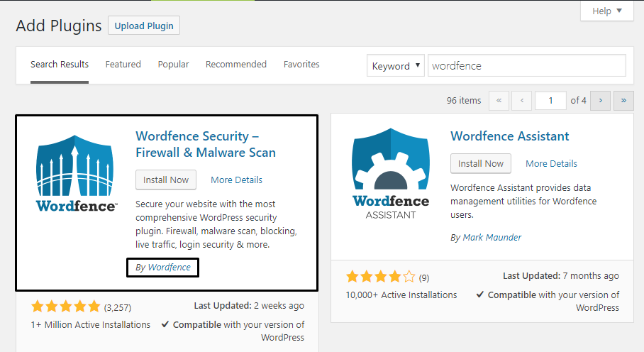The height and width of the screenshot is (352, 644).
Task: Open the Wordfence author link
Action: click(170, 268)
